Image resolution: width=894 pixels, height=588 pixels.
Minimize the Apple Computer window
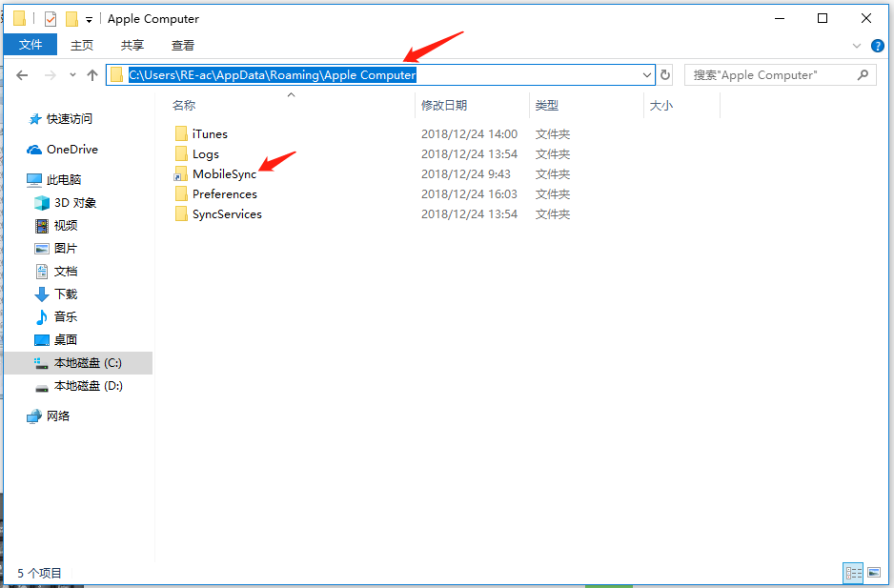tap(780, 19)
